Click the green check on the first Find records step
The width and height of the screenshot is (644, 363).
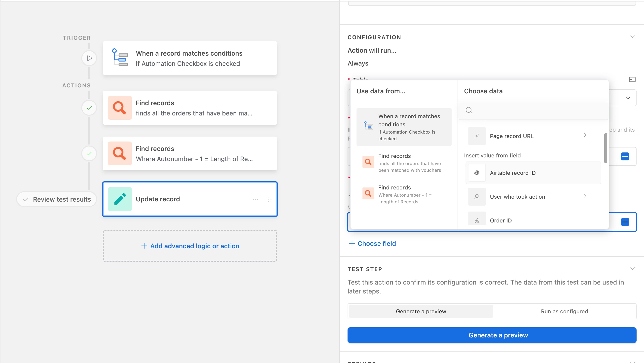click(89, 108)
